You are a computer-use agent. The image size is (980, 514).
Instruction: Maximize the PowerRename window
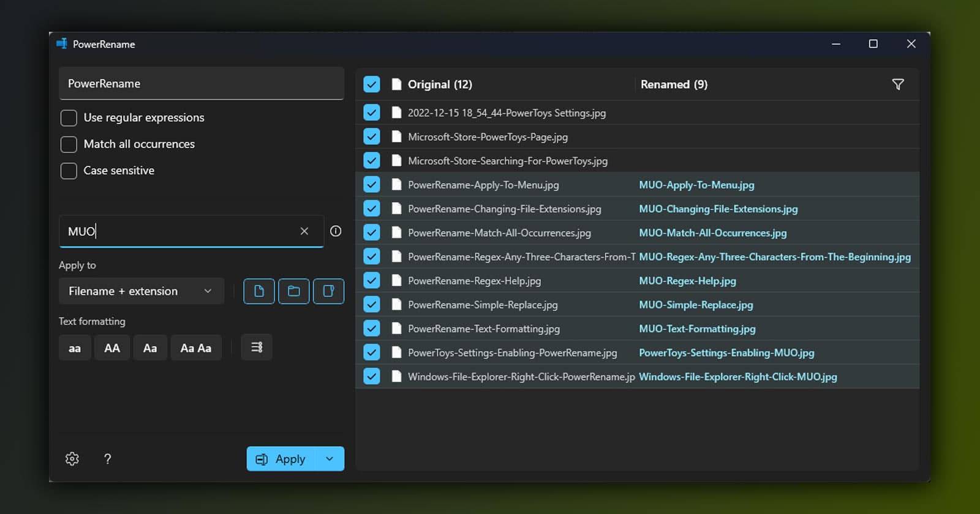pos(873,44)
